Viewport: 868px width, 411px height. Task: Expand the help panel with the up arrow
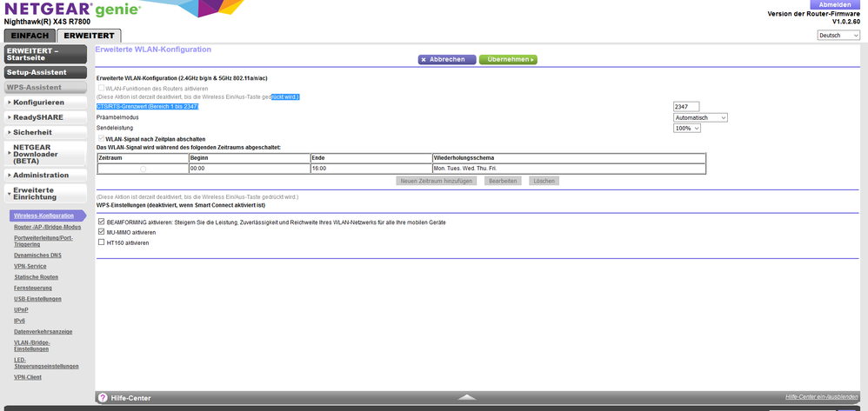(x=467, y=397)
